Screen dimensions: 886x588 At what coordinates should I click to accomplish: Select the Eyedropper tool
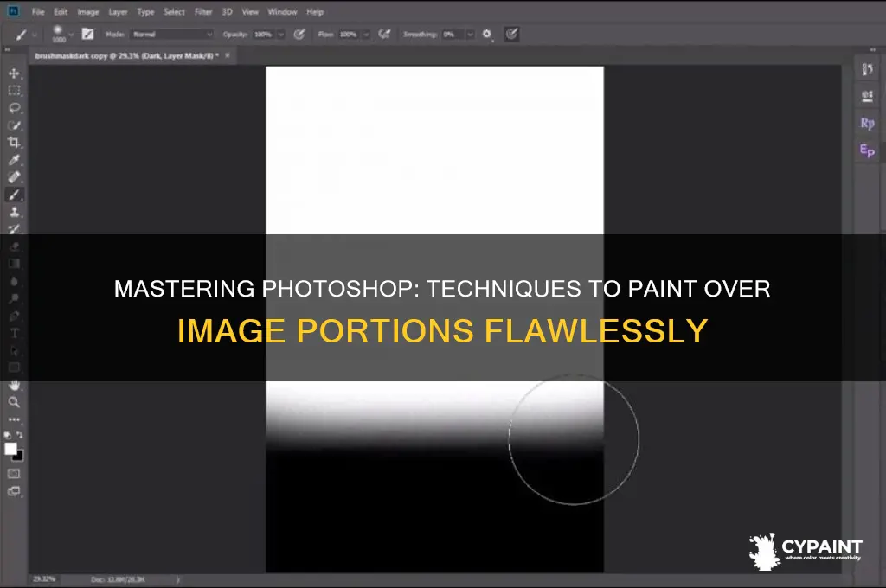tap(14, 160)
